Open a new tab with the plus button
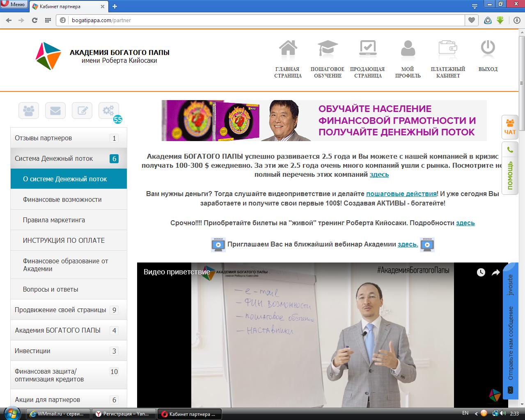This screenshot has width=525, height=420. (x=115, y=6)
